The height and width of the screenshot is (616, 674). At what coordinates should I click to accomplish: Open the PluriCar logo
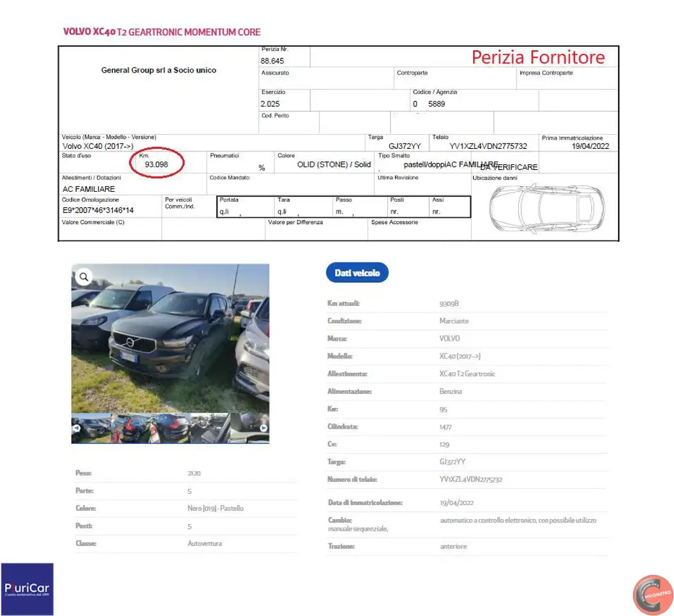27,589
